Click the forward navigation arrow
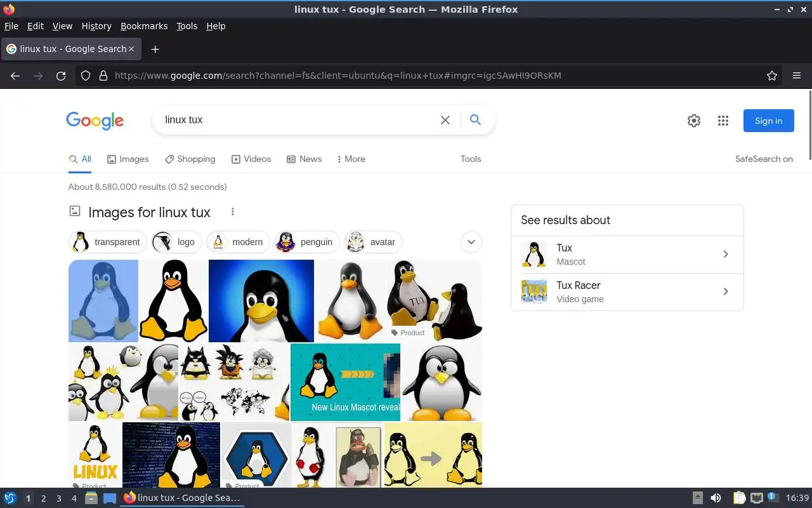The width and height of the screenshot is (812, 508). pyautogui.click(x=38, y=76)
